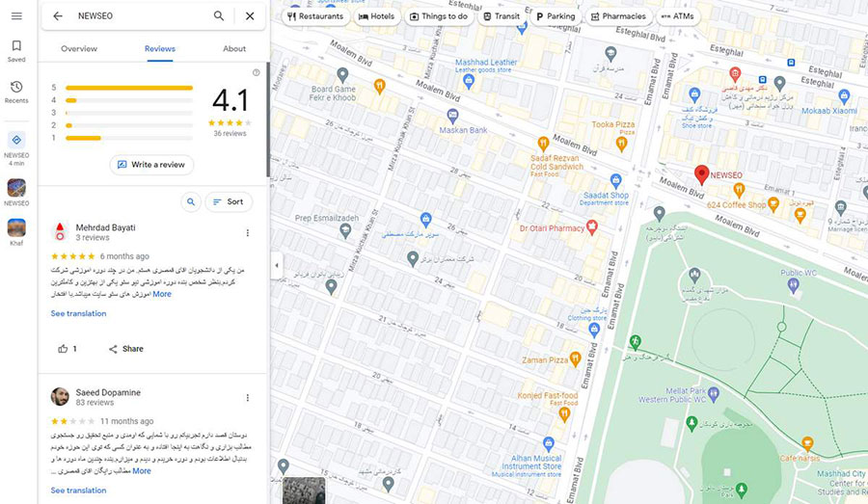Image resolution: width=868 pixels, height=504 pixels.
Task: Select the Parking filter chip
Action: (x=556, y=16)
